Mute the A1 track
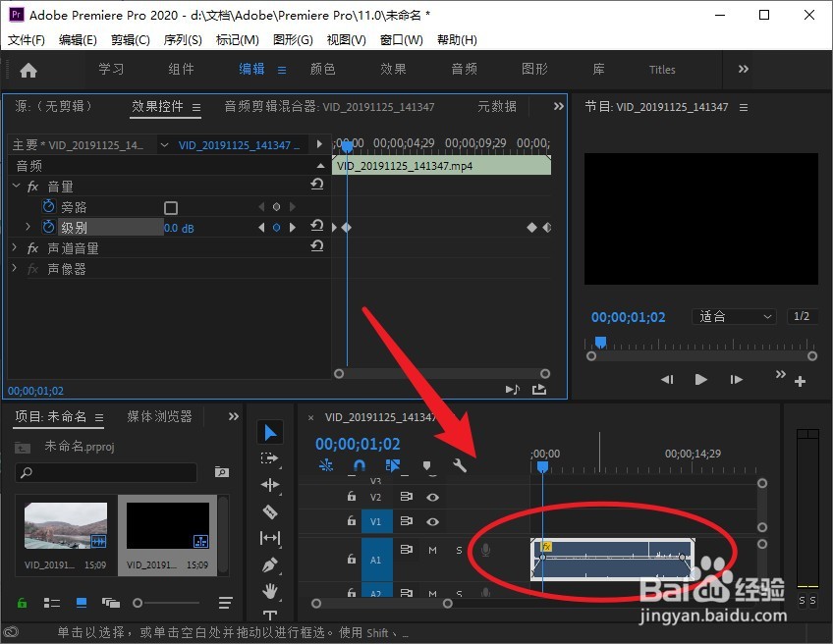Image resolution: width=833 pixels, height=644 pixels. [x=432, y=551]
